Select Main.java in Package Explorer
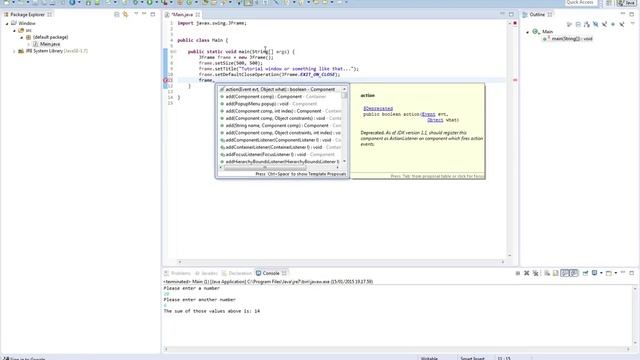Viewport: 640px width, 360px height. pos(50,44)
